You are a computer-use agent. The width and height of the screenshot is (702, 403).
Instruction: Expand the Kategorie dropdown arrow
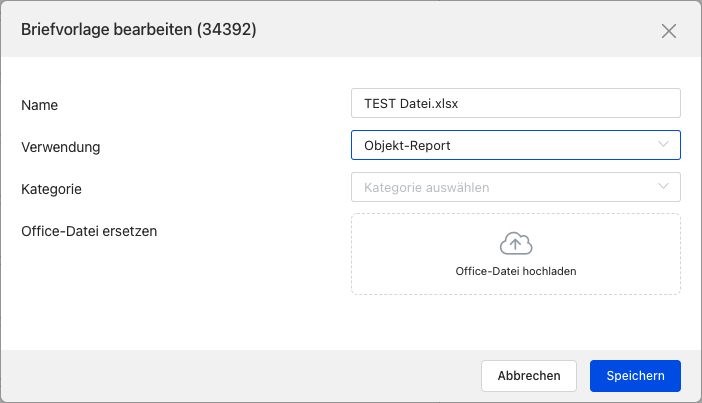pos(664,186)
